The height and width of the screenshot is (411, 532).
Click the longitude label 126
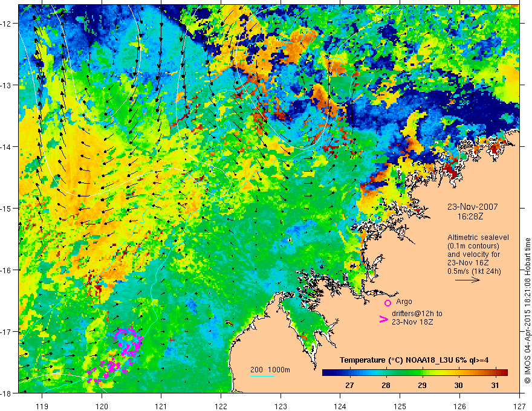pos(459,406)
